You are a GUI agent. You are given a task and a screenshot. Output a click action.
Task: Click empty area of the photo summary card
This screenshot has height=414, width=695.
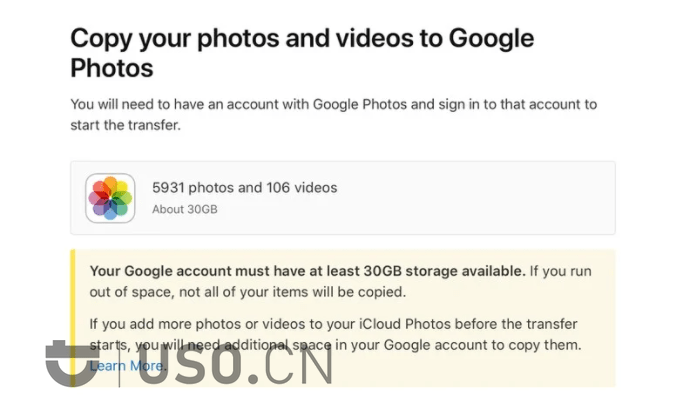(476, 198)
